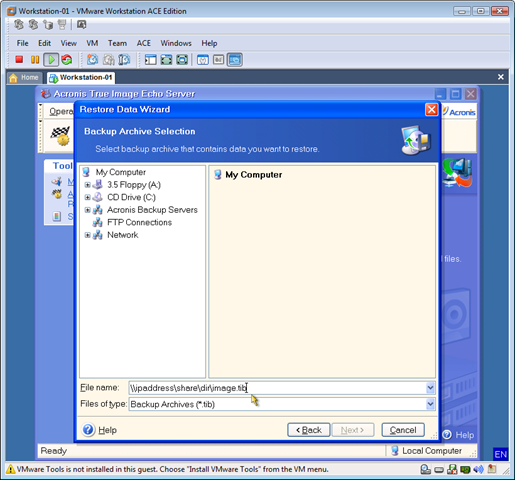The image size is (515, 480).
Task: Reset the VM using the restart icon
Action: (x=67, y=60)
